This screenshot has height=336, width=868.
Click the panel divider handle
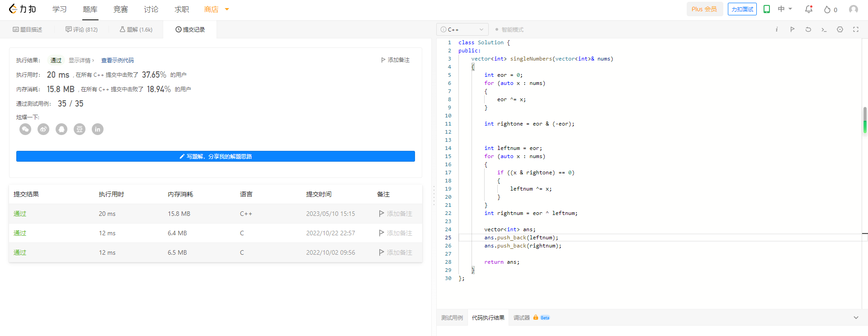[x=434, y=196]
